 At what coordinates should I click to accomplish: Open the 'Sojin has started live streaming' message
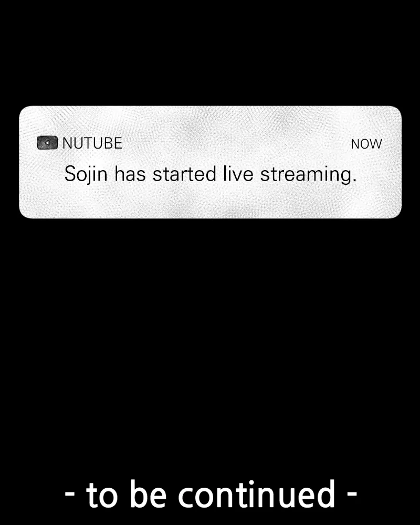tap(211, 174)
